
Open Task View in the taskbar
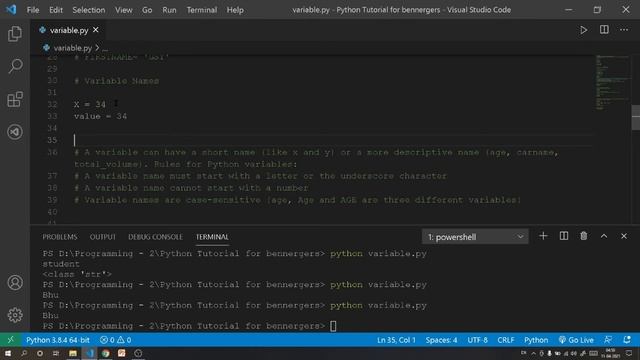pos(56,353)
